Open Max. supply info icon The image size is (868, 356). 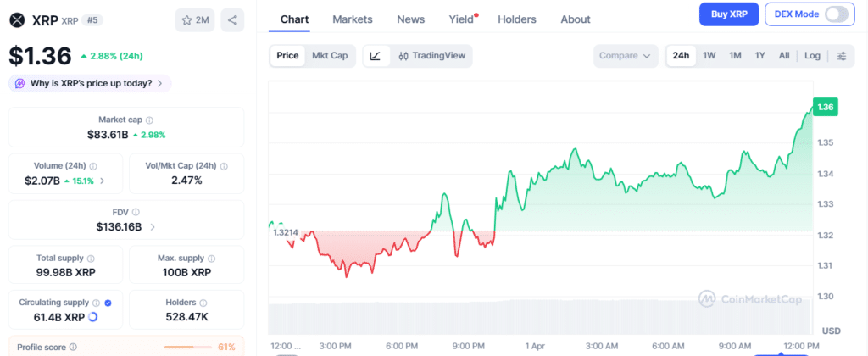[x=211, y=258]
